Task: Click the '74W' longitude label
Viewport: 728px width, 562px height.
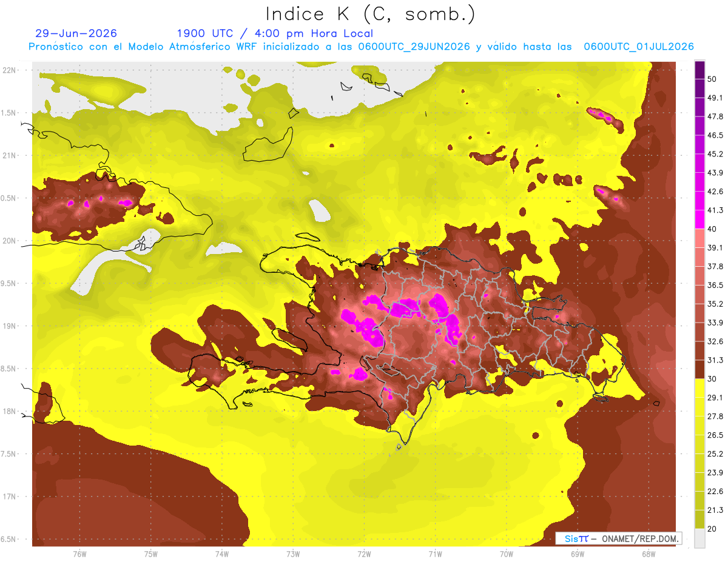Action: pos(222,554)
